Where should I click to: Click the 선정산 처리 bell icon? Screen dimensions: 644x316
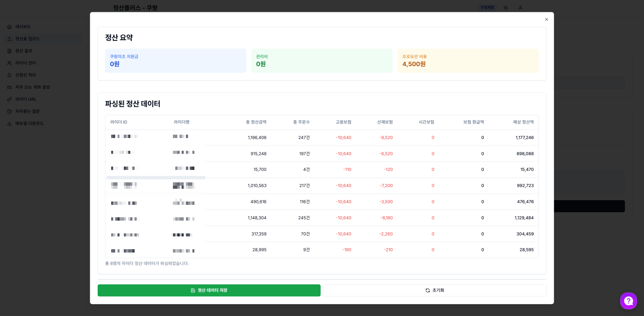pyautogui.click(x=9, y=75)
